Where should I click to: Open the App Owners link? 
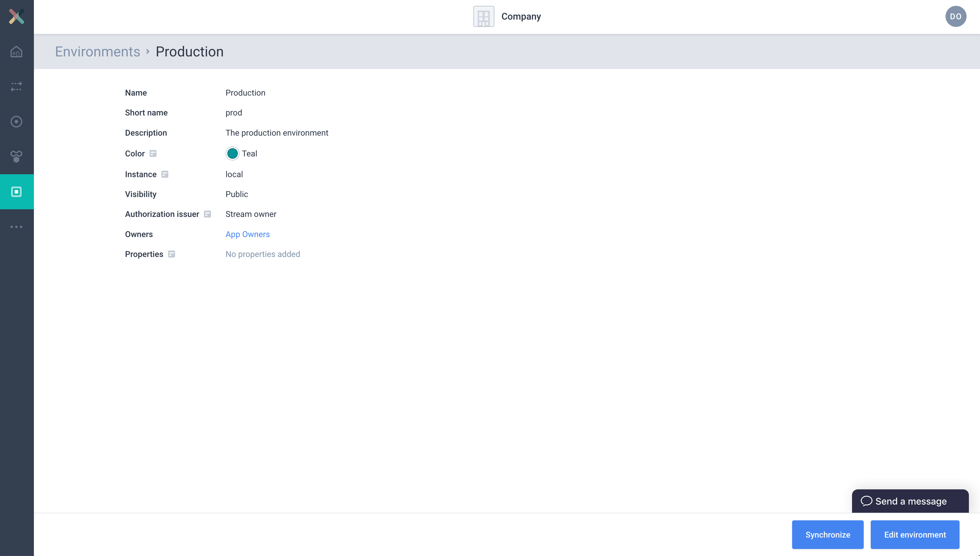tap(248, 234)
